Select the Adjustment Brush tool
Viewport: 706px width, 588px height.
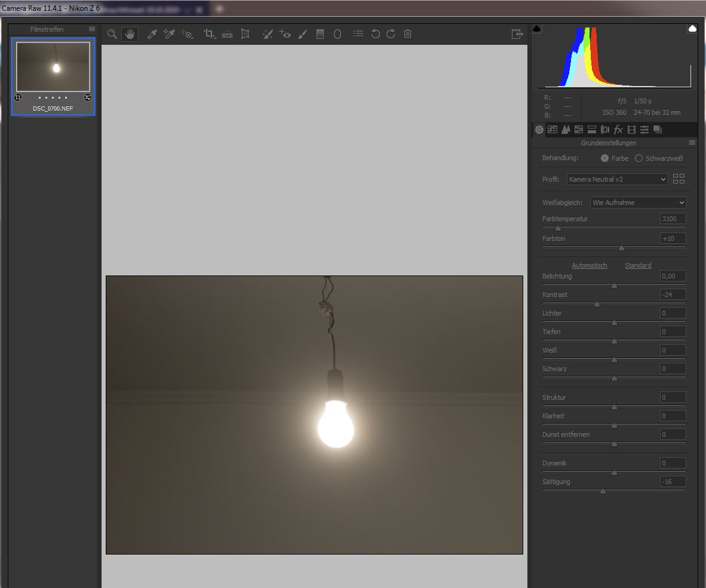(303, 34)
